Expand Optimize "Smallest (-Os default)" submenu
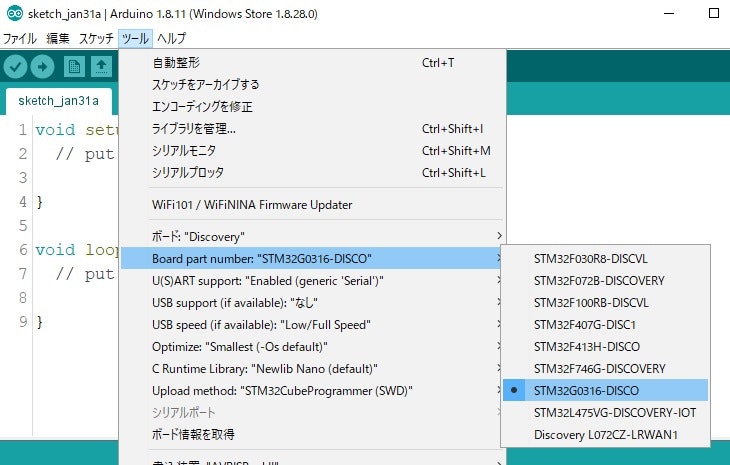The height and width of the screenshot is (465, 730). (x=313, y=347)
